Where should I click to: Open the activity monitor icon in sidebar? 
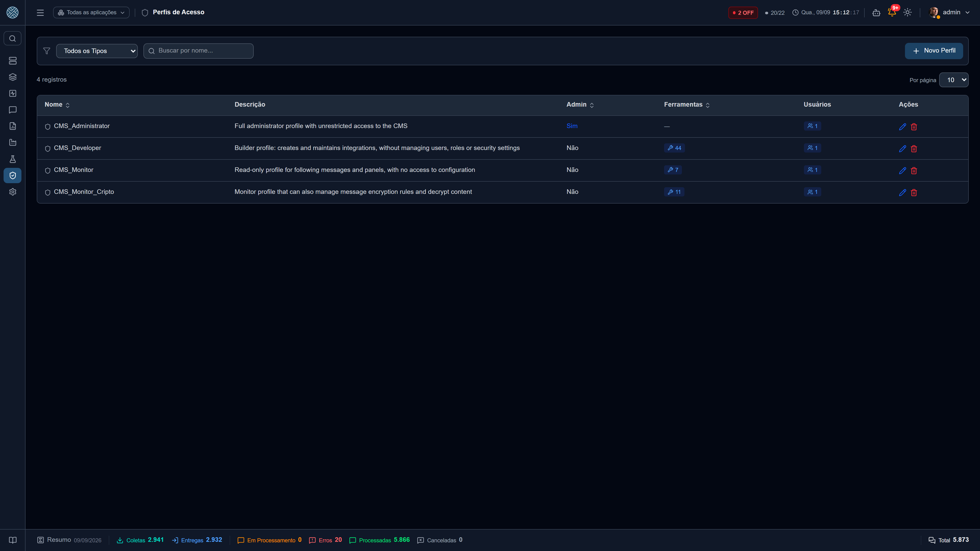[x=13, y=94]
